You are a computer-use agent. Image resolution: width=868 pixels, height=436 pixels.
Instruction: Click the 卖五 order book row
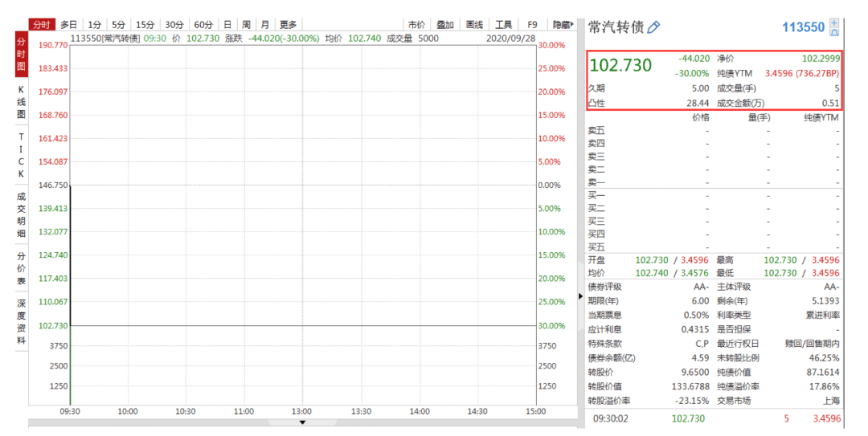[x=714, y=131]
